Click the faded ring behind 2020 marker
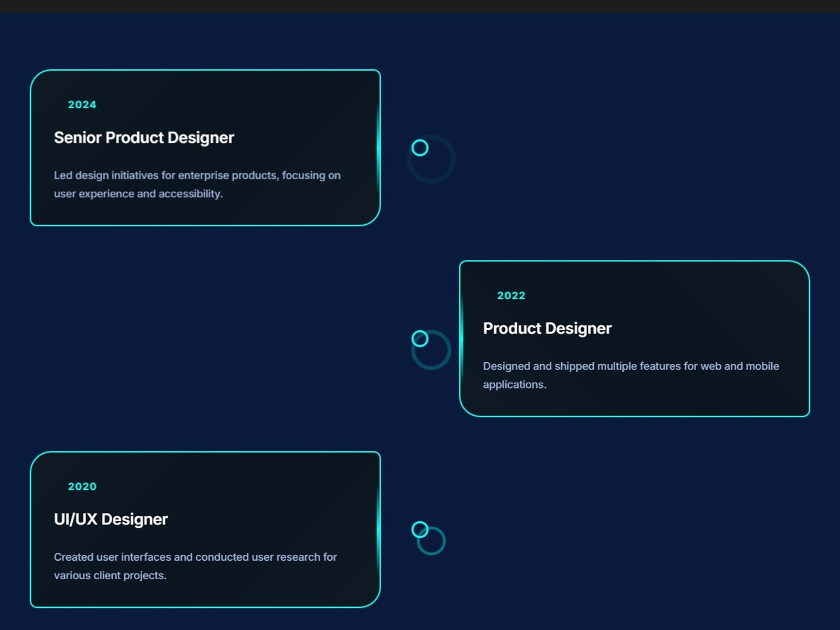 (431, 541)
